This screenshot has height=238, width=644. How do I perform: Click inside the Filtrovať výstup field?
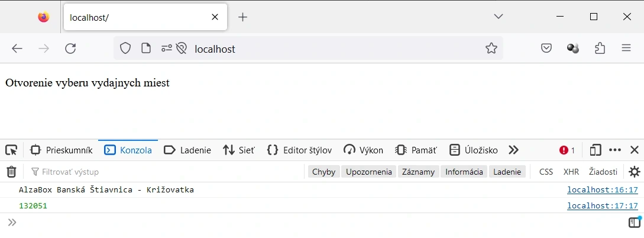(x=166, y=172)
